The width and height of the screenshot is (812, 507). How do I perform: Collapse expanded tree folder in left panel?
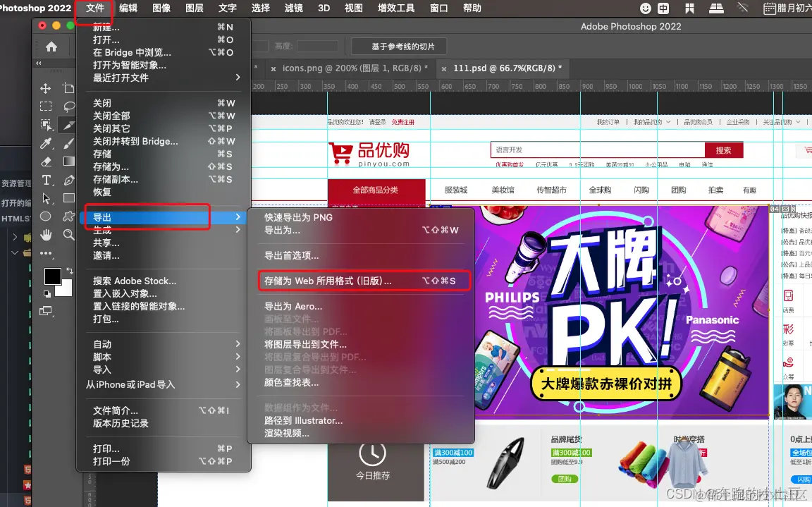[15, 252]
